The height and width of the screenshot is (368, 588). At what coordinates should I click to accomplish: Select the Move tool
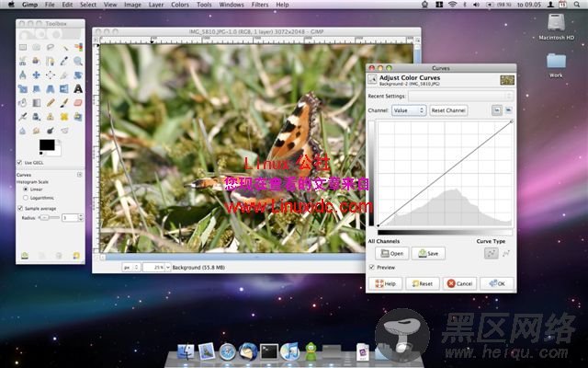[x=37, y=75]
